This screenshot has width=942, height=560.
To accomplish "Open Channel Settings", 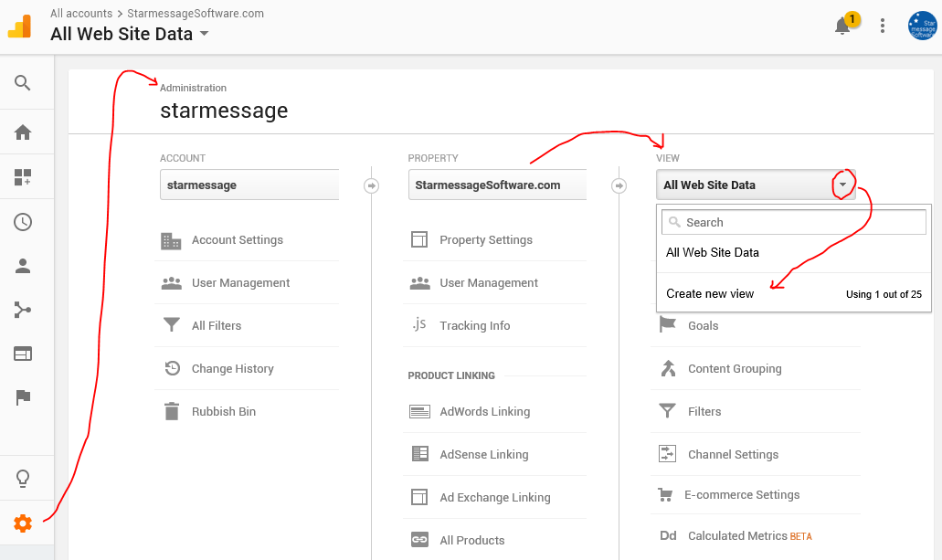I will click(733, 454).
